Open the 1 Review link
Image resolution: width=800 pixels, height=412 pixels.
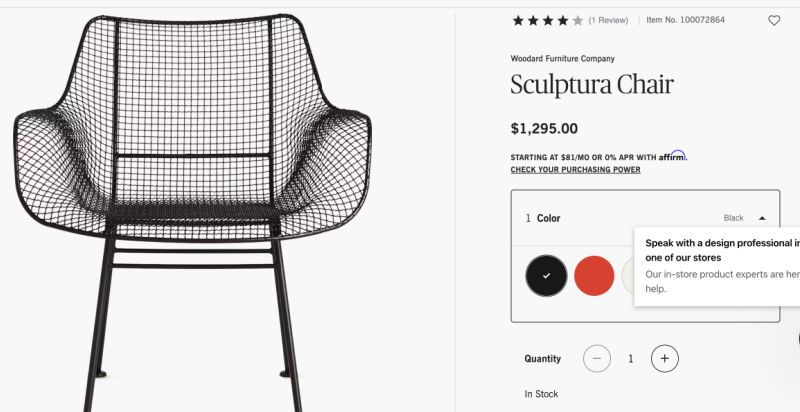point(608,20)
